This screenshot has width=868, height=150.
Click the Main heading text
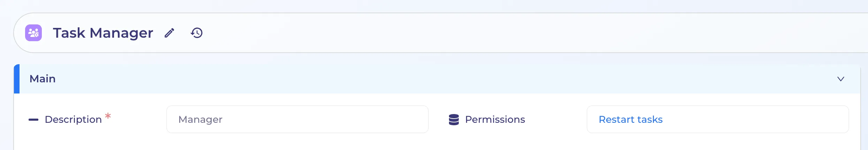pos(43,79)
